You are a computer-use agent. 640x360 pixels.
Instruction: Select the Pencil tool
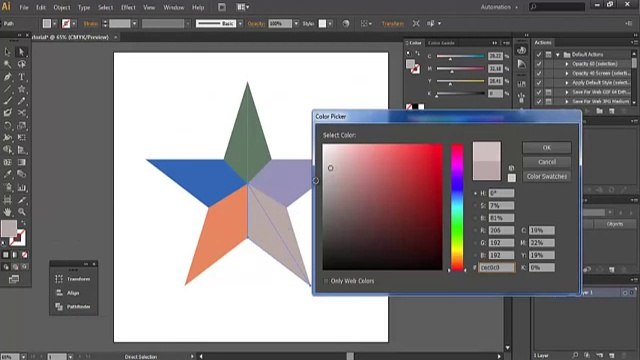point(22,101)
